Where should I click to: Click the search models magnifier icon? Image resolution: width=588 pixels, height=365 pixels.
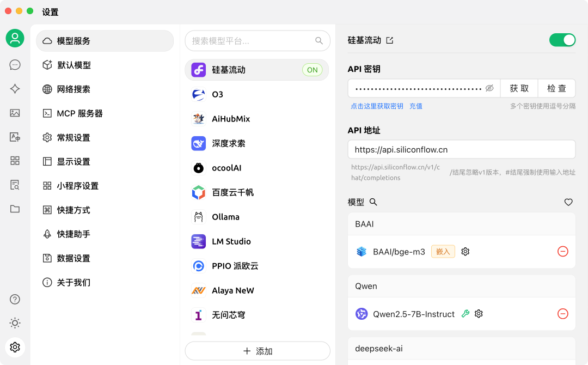tap(373, 202)
